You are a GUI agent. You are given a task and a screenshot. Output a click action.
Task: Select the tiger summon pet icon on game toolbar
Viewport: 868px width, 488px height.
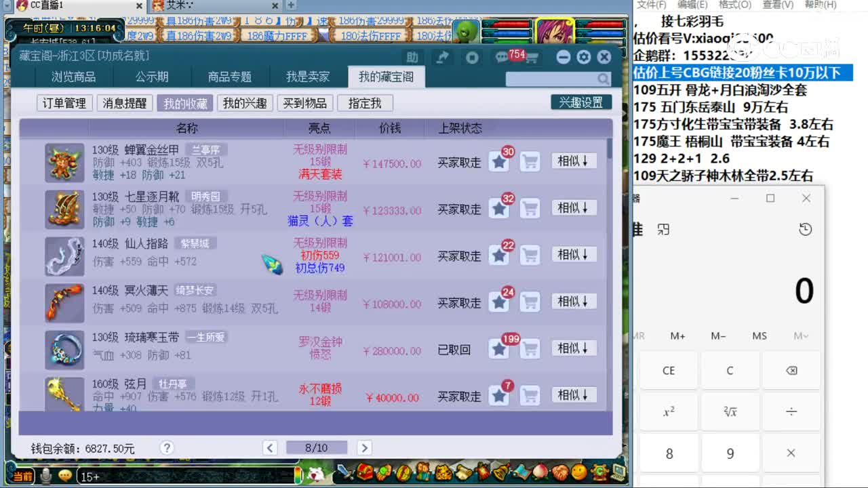443,474
